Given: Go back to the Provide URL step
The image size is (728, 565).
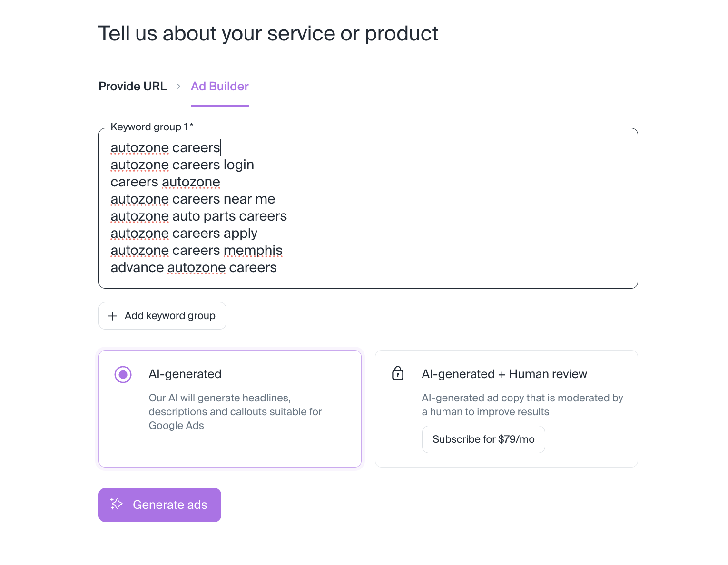Looking at the screenshot, I should (x=132, y=86).
